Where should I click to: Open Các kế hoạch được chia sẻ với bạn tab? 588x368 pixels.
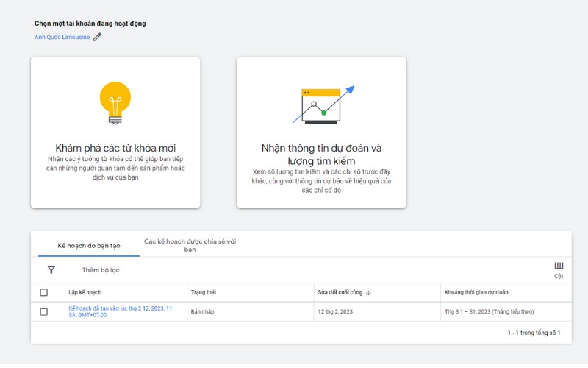[190, 245]
